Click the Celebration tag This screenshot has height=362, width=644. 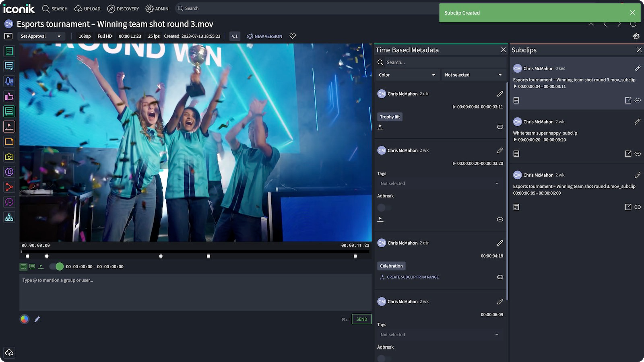pos(391,266)
